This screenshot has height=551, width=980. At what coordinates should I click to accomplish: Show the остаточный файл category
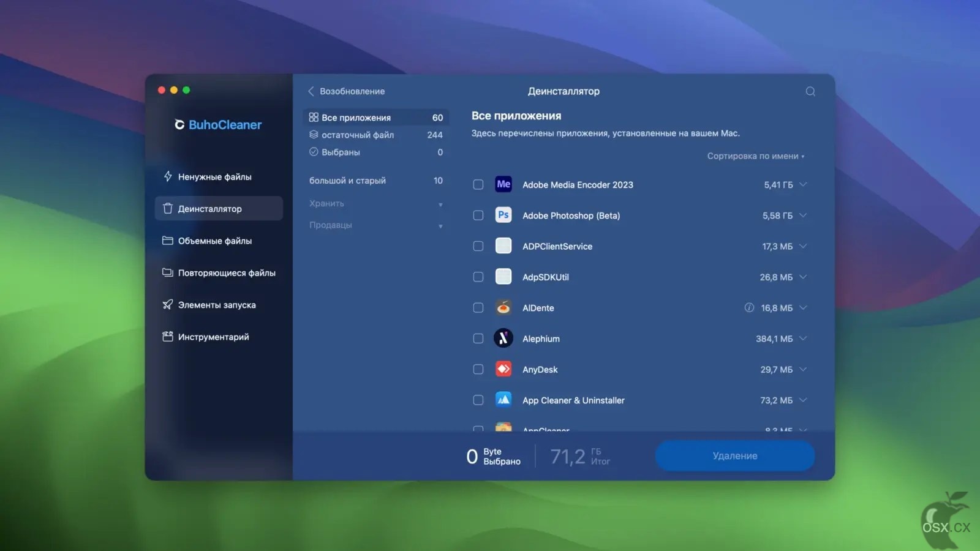[376, 134]
